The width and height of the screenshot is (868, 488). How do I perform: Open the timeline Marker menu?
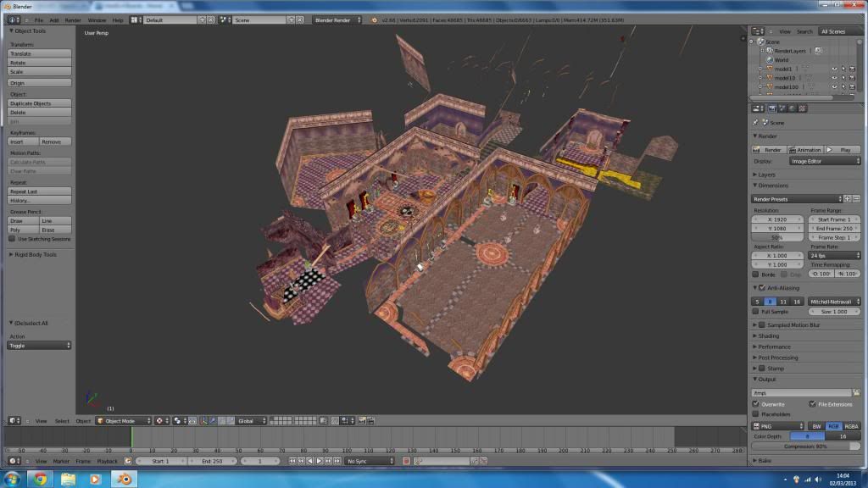[x=61, y=461]
